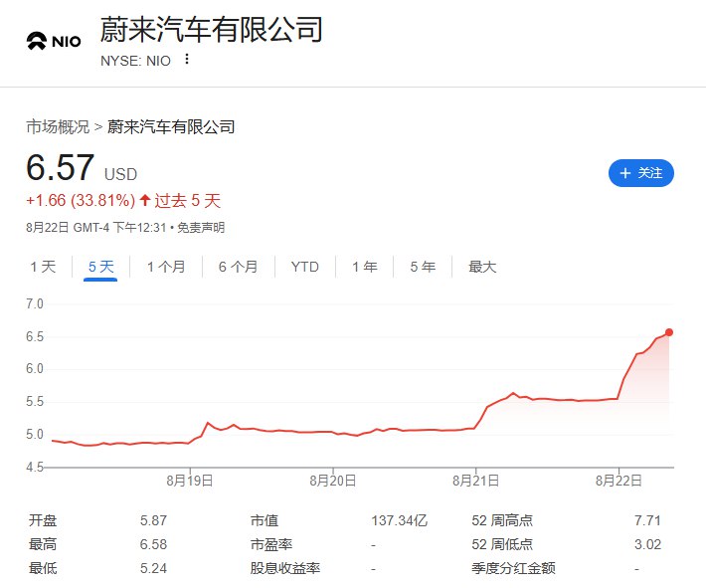Select the 1 天 time range tab
This screenshot has height=588, width=706.
click(43, 267)
